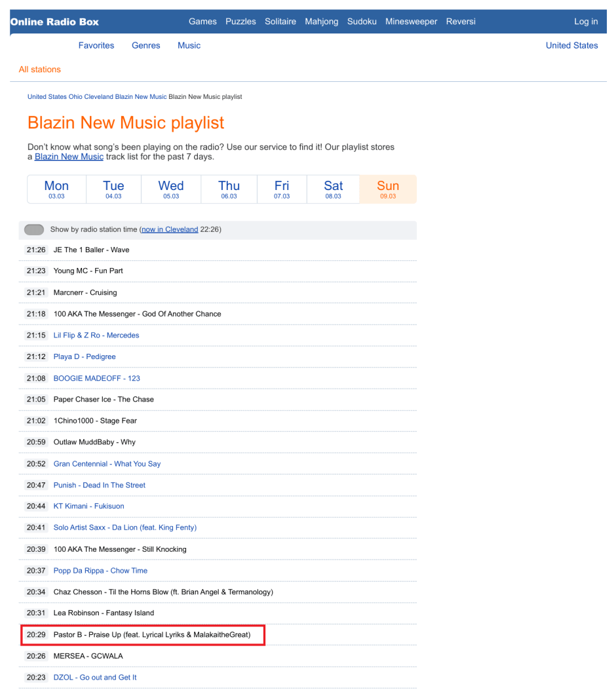
Task: Click Blazin New Music link in description
Action: tap(69, 157)
